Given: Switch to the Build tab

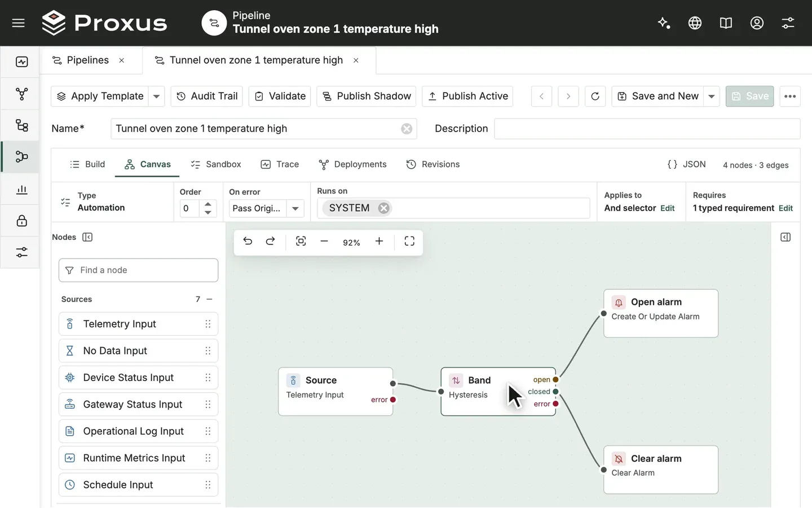Looking at the screenshot, I should tap(87, 164).
